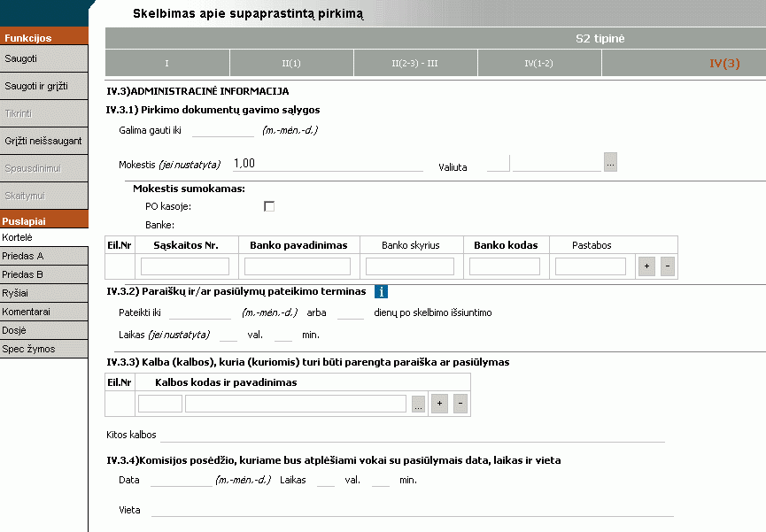Image resolution: width=766 pixels, height=532 pixels.
Task: Remove the language row with minus button
Action: 460,404
